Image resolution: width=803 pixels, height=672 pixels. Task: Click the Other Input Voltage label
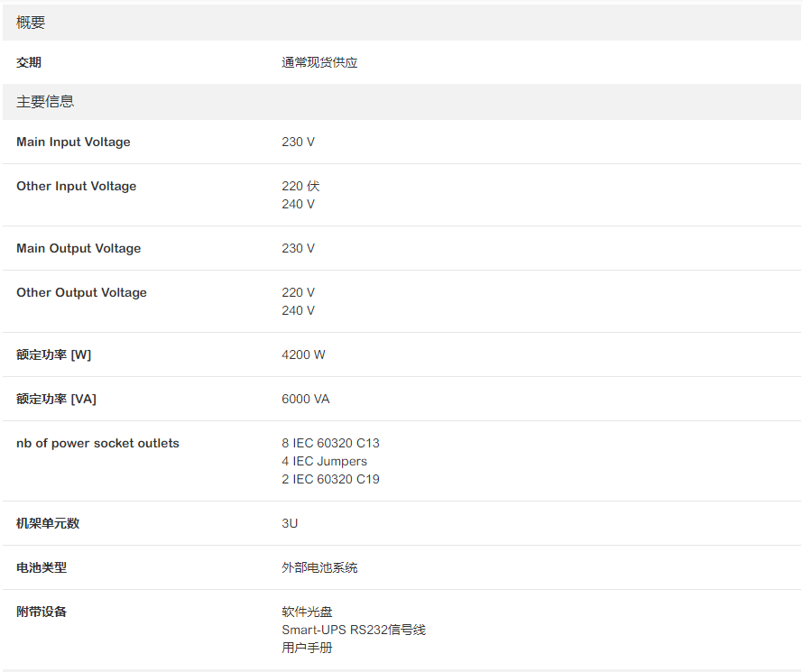76,186
